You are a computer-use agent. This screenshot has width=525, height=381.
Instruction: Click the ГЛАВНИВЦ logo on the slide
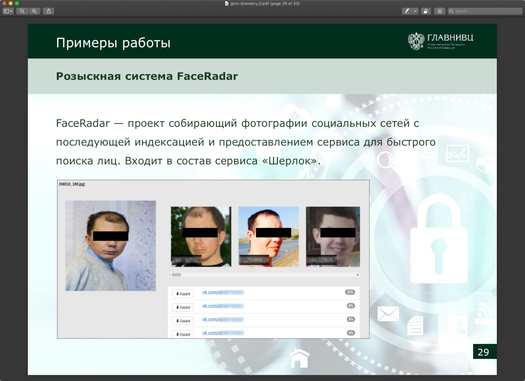click(x=441, y=41)
